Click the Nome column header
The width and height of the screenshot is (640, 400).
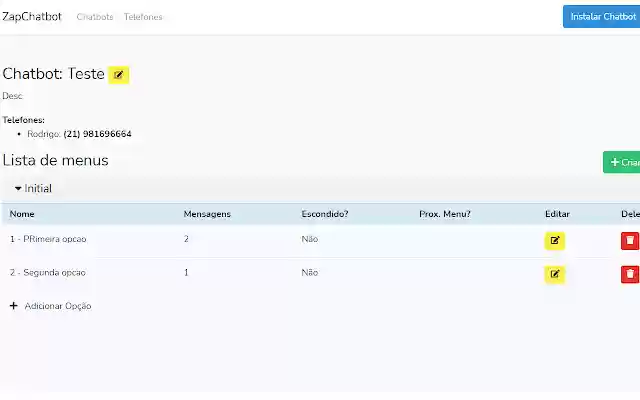tap(22, 214)
